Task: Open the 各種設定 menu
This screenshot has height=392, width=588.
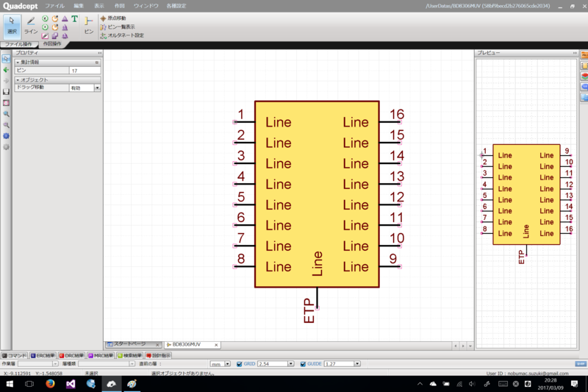Action: [176, 6]
